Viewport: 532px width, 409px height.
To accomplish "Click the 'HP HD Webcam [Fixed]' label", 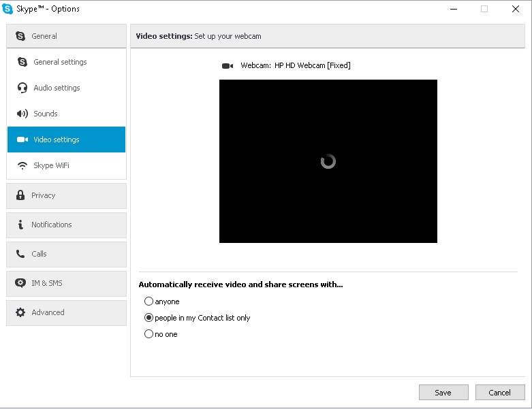I will pos(313,65).
